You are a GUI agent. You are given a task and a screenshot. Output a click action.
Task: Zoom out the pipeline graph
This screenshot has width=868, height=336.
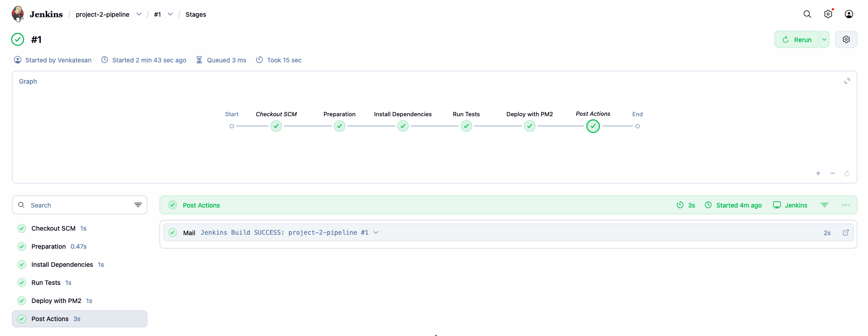[833, 173]
